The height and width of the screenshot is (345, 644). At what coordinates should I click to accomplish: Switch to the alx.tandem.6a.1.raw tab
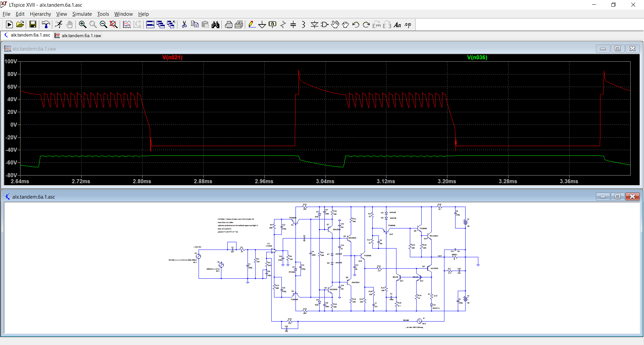[78, 36]
